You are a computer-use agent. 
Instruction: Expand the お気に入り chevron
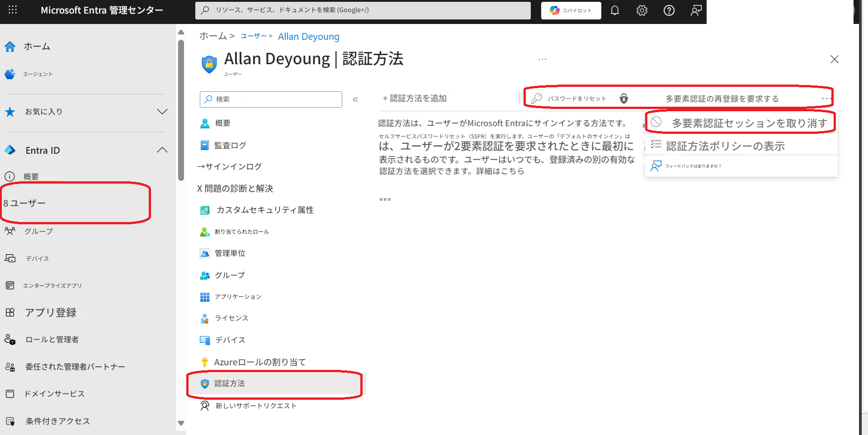pyautogui.click(x=162, y=112)
